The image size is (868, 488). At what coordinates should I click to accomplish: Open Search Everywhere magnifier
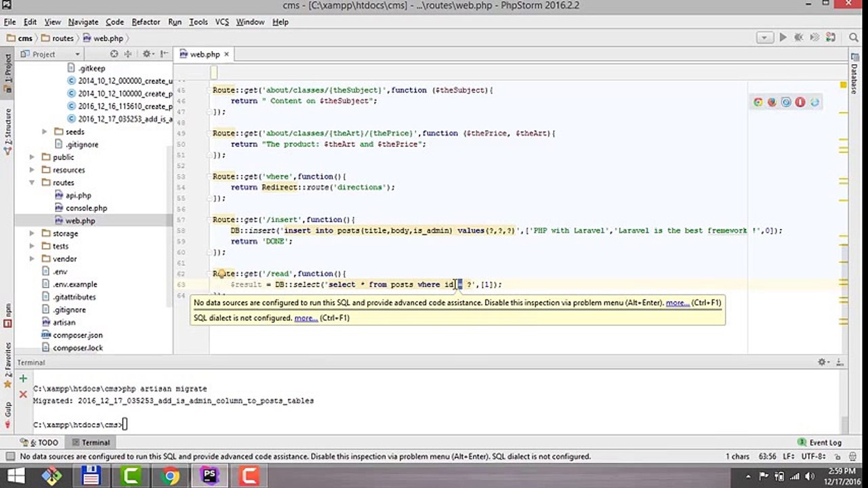tap(854, 38)
